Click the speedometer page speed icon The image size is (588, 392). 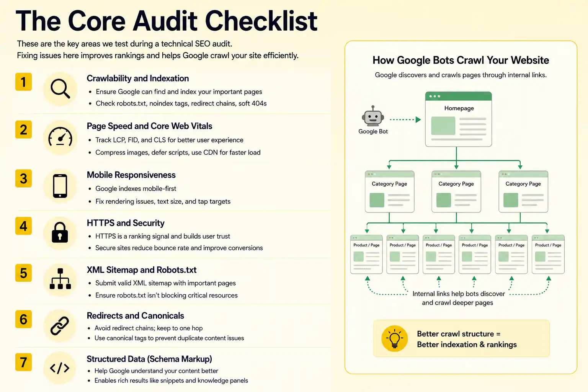60,138
